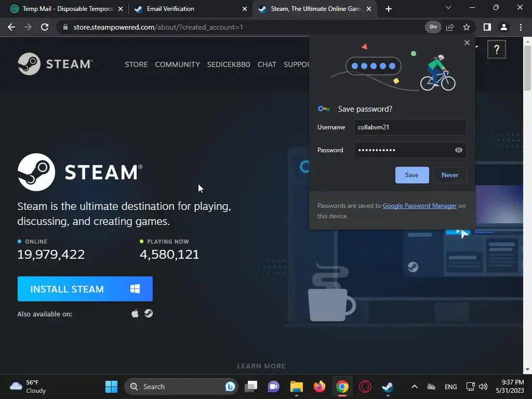The width and height of the screenshot is (532, 399).
Task: Open the CHAT menu item
Action: tap(267, 64)
